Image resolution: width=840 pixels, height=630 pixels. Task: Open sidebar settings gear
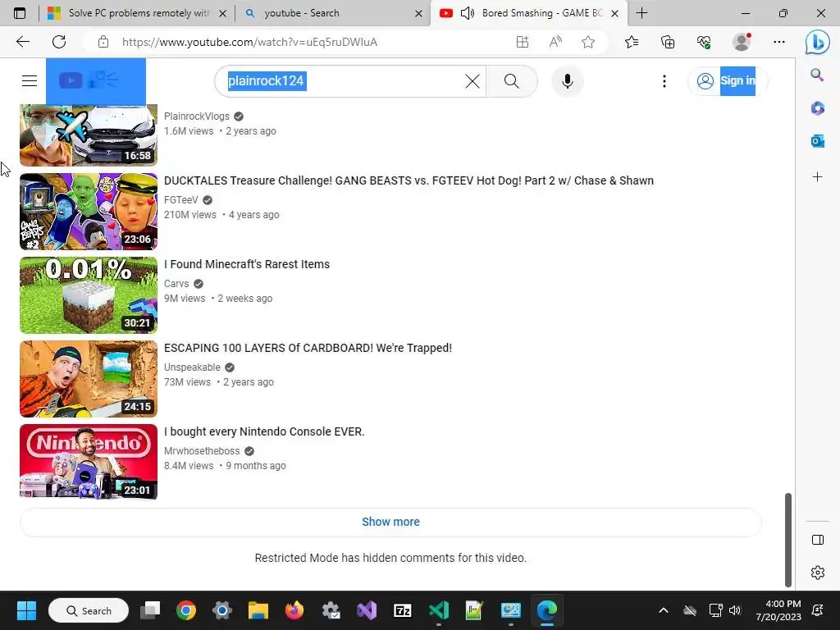point(818,572)
